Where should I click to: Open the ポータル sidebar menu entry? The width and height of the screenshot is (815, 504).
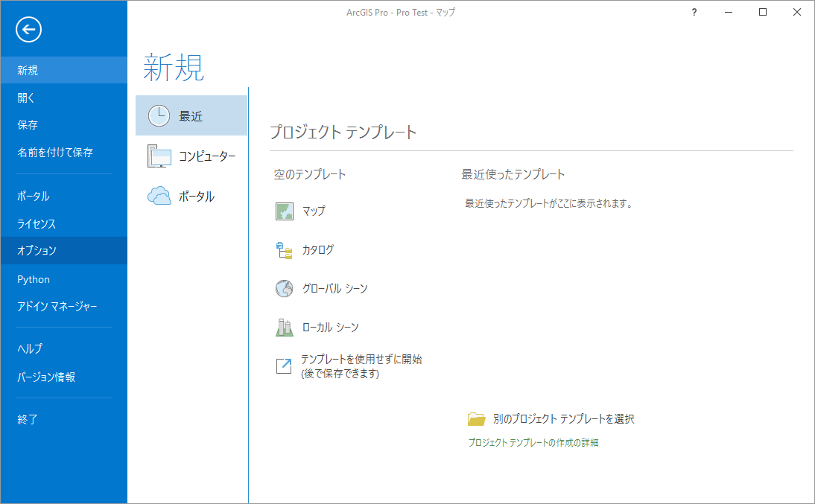(x=64, y=196)
